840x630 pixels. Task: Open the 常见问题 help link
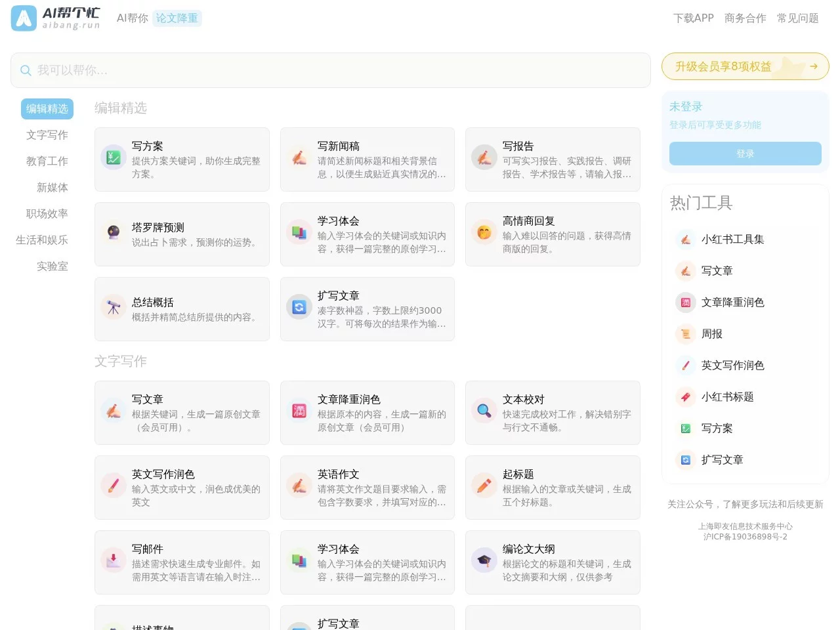click(797, 18)
